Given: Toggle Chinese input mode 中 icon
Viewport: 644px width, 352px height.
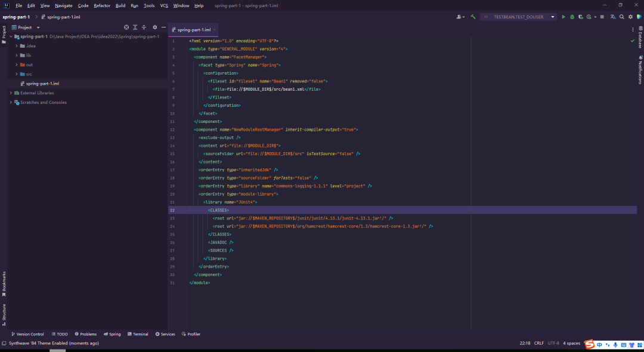Looking at the screenshot, I should tap(600, 344).
